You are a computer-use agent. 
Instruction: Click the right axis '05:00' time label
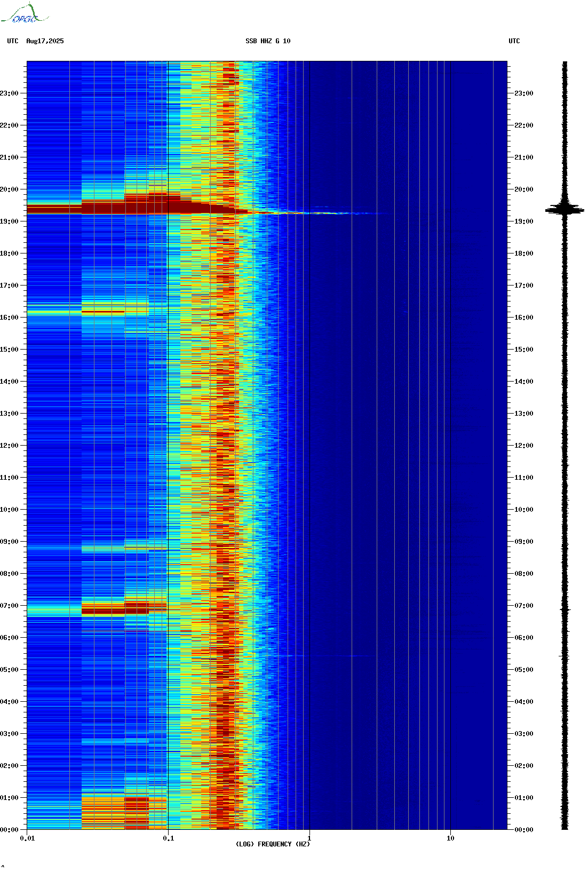524,670
